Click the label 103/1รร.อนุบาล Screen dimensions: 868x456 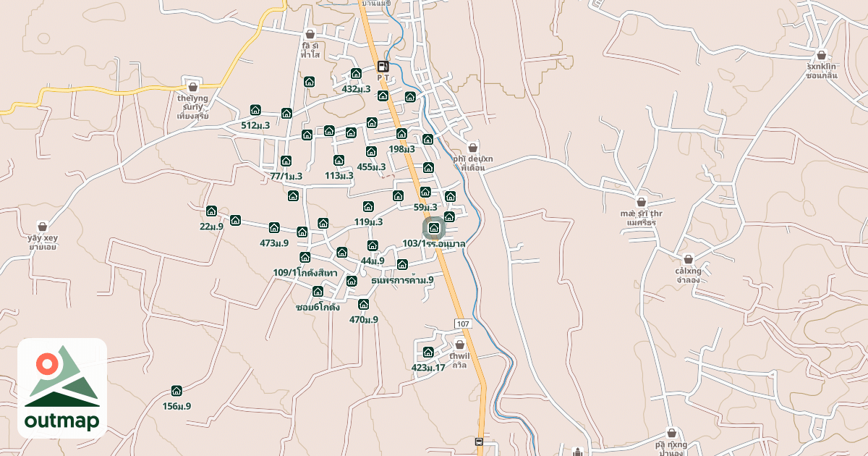[434, 244]
